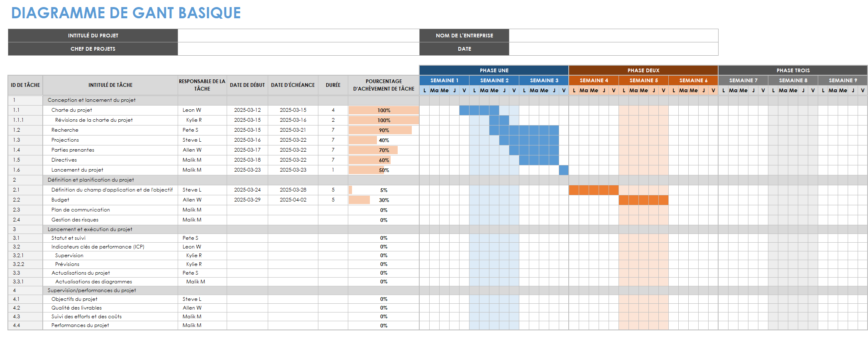Screen dimensions: 868x337
Task: Select the POURCENTAGE D'ACHÈVEMENT DE TÂCHE header
Action: (384, 85)
